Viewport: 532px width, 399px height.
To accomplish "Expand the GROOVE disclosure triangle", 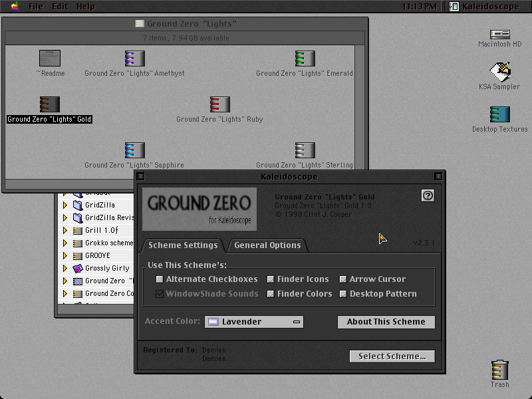I will click(65, 256).
